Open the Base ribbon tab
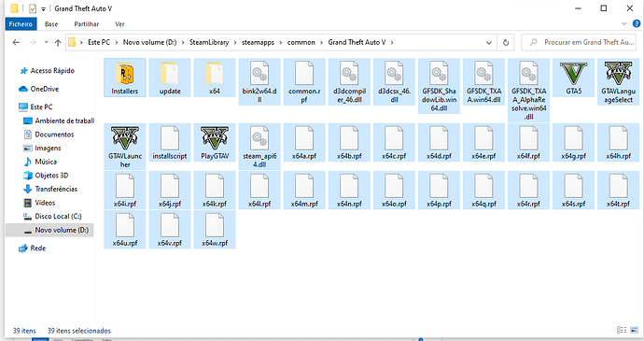 [51, 24]
